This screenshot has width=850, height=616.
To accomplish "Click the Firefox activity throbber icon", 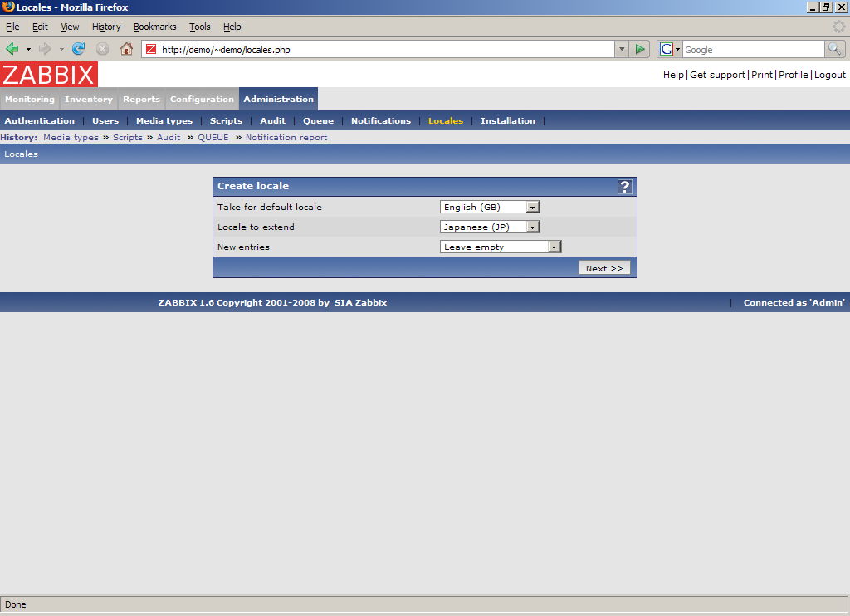I will 838,27.
